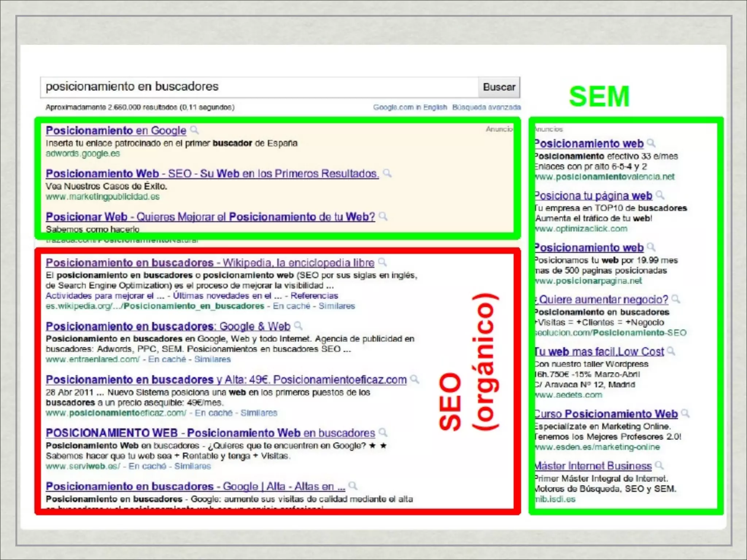Open Google.com in English link

tap(410, 107)
